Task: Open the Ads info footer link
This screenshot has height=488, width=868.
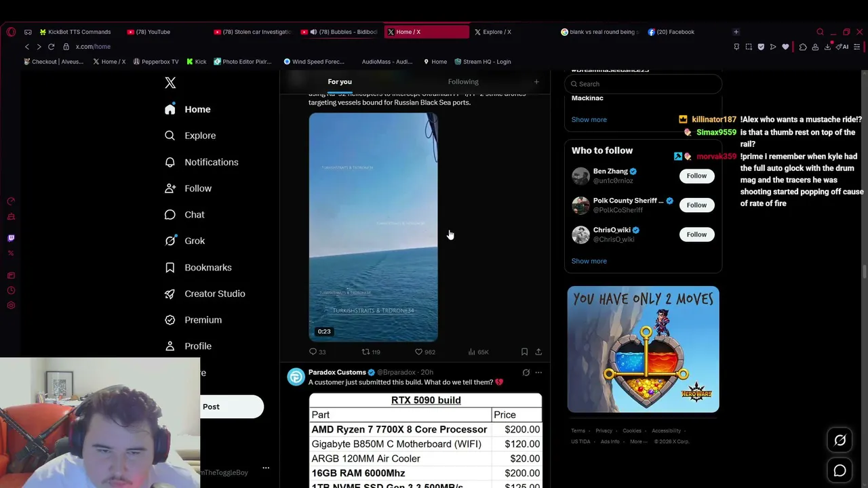Action: [x=610, y=441]
